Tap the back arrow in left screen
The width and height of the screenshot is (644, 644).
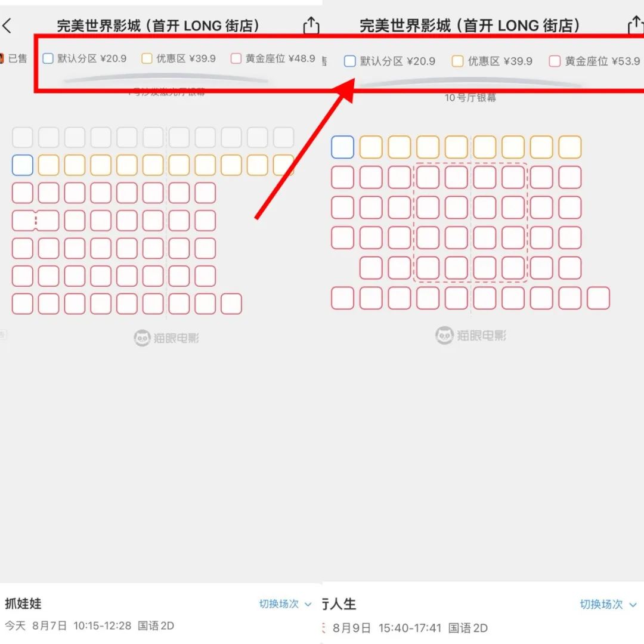click(x=7, y=26)
